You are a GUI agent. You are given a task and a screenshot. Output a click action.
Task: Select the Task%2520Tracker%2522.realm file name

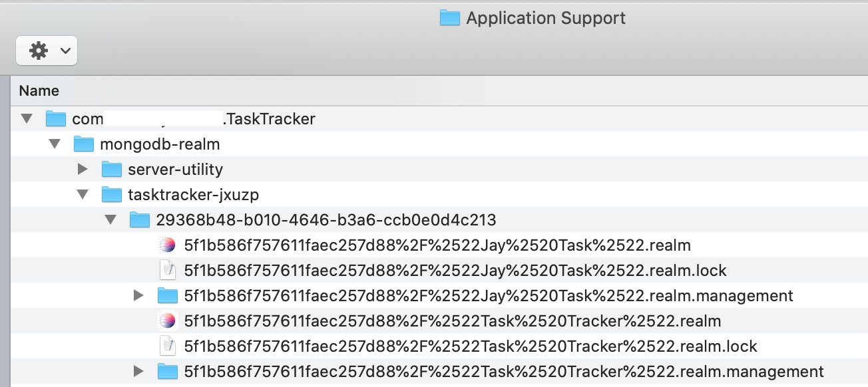452,321
